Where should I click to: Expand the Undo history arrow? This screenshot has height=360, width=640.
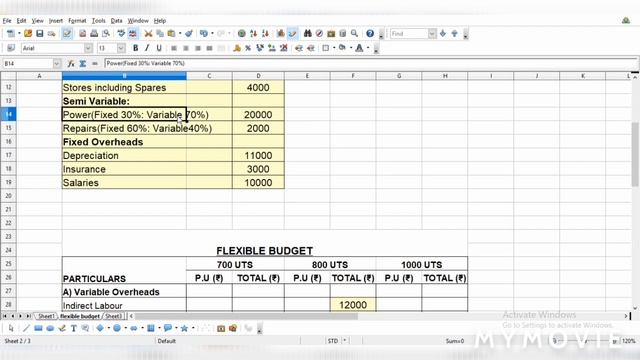tap(212, 34)
